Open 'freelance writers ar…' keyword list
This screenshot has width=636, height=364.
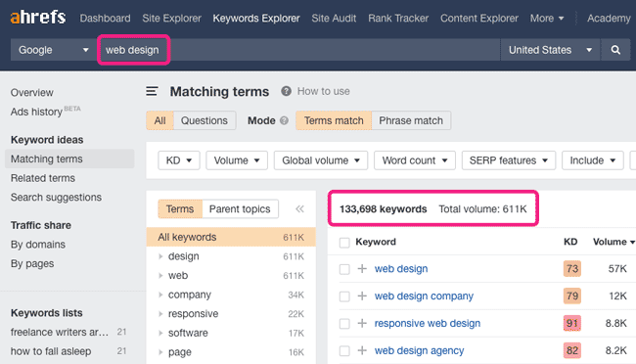(60, 332)
